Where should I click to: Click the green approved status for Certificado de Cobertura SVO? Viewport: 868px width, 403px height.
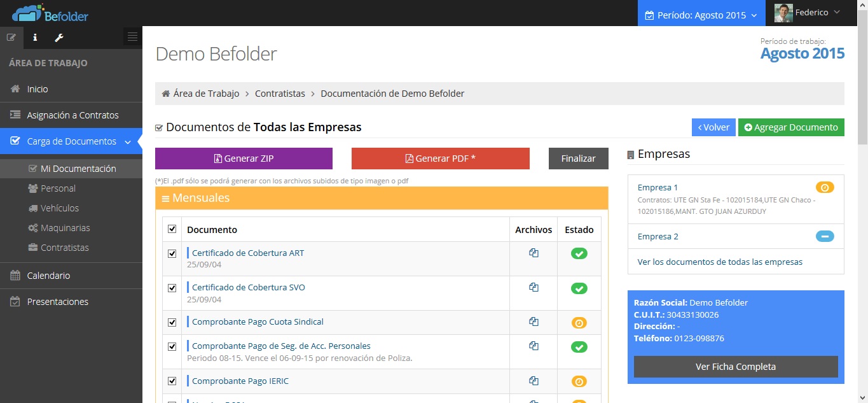click(x=579, y=288)
